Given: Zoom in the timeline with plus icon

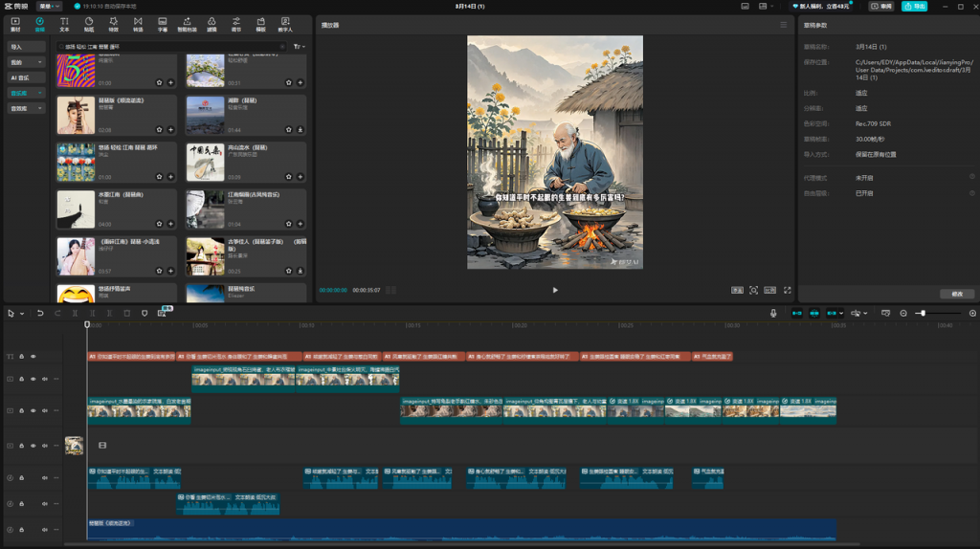Looking at the screenshot, I should point(972,313).
